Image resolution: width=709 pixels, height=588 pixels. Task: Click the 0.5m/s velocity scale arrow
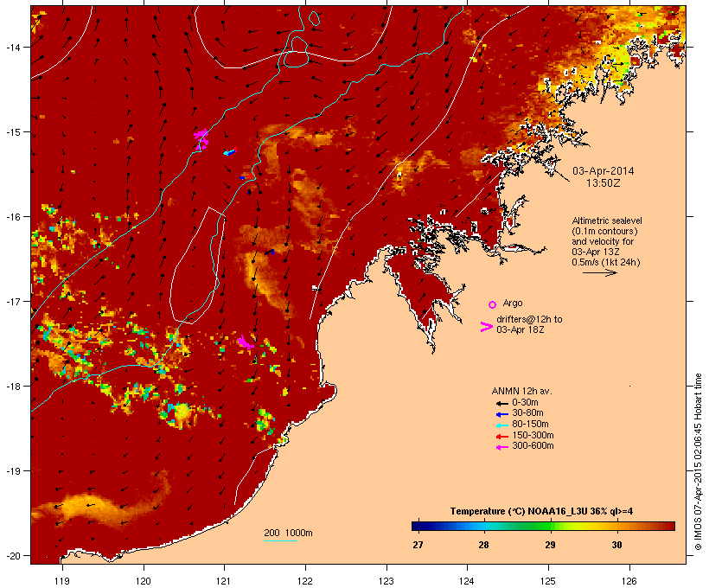pos(599,272)
